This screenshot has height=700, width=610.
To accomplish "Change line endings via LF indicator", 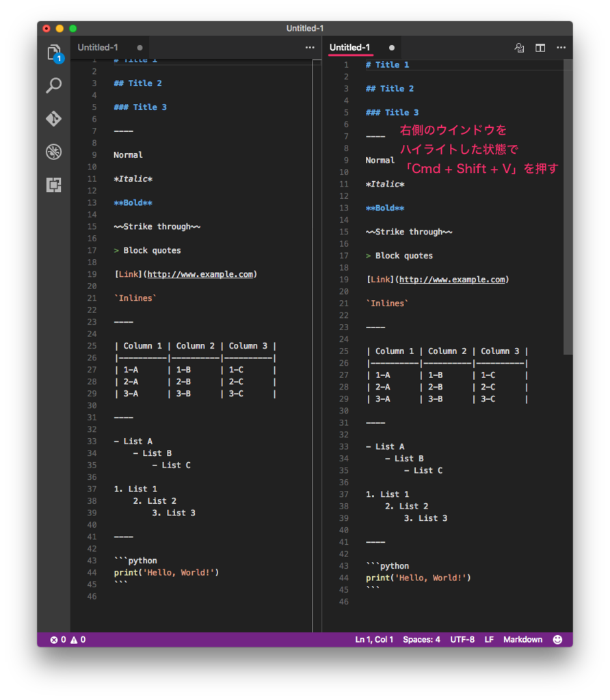I will (489, 640).
